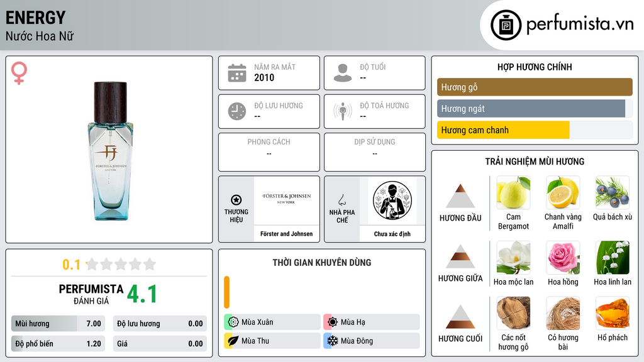Click the Cỏ hương bài vetiver image

tap(563, 313)
